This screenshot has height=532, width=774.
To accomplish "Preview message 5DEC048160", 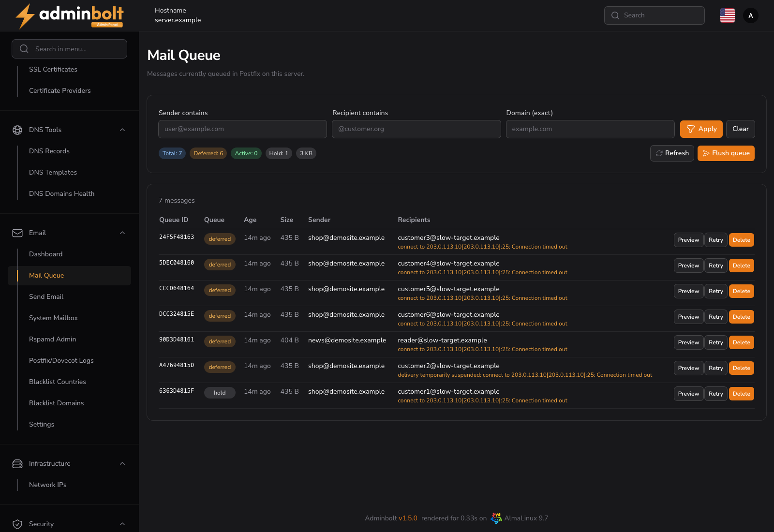I will coord(688,266).
